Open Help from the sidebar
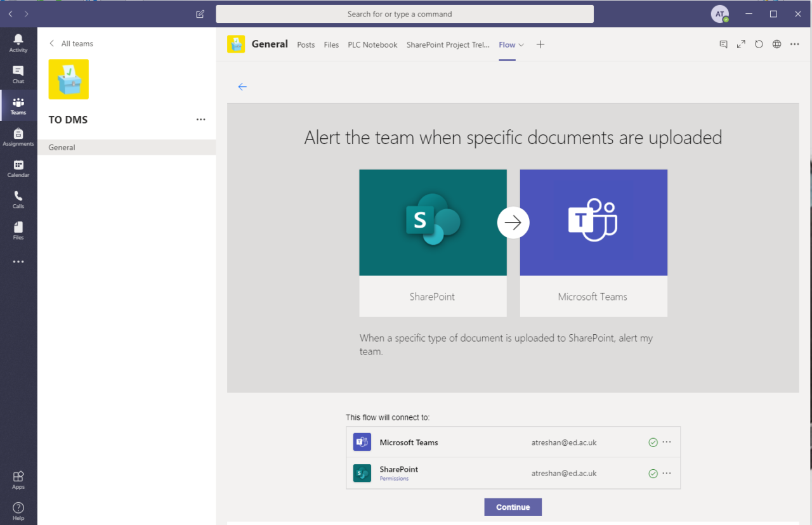 (18, 509)
